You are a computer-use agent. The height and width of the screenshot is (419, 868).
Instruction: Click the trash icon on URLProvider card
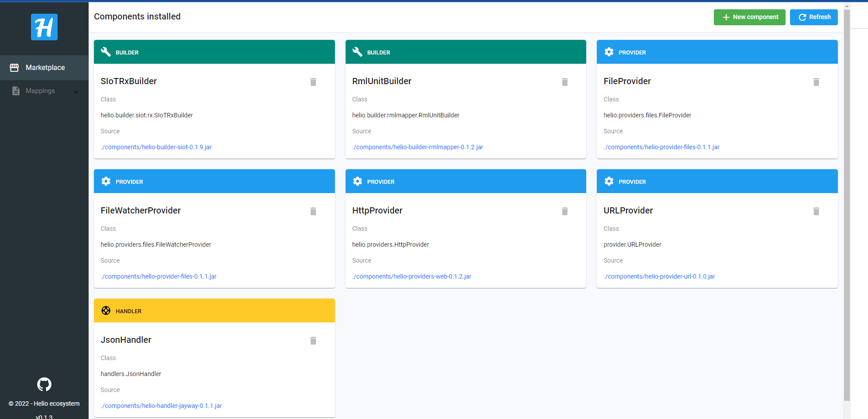[x=817, y=211]
